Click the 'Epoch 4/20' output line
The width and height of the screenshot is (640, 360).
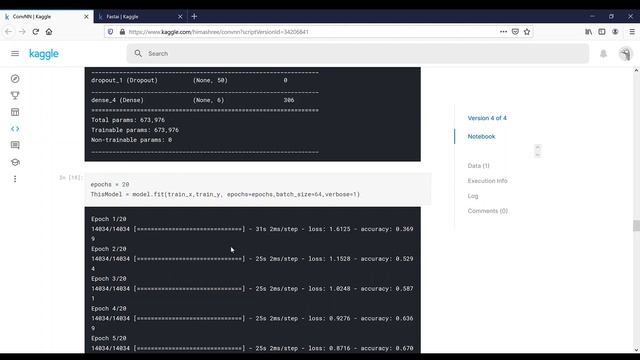click(x=109, y=309)
